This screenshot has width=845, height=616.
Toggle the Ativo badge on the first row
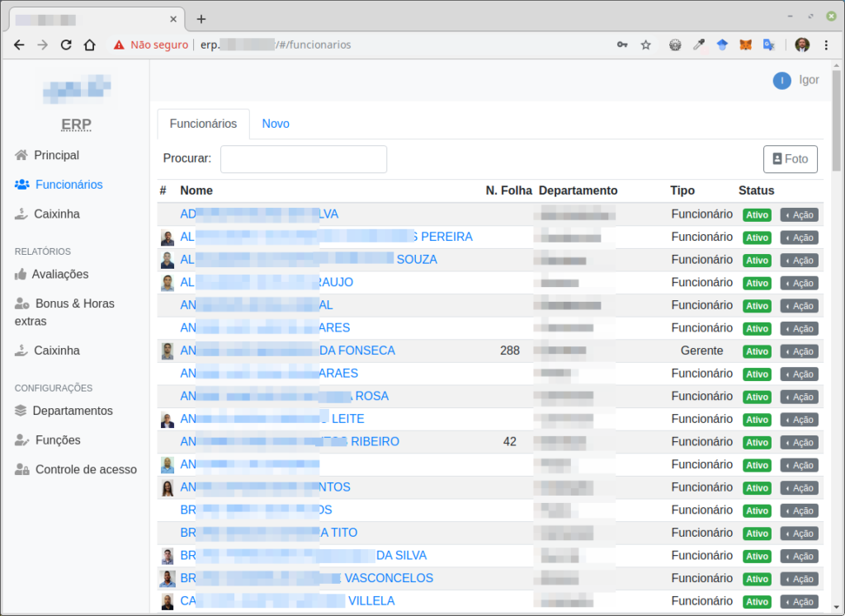pyautogui.click(x=757, y=214)
